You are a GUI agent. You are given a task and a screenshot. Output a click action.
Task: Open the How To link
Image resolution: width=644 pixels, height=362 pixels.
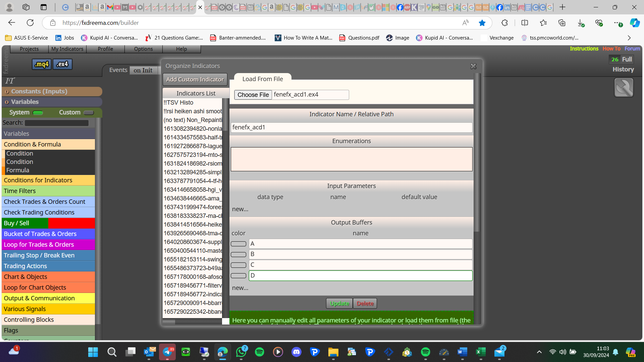[x=611, y=49]
